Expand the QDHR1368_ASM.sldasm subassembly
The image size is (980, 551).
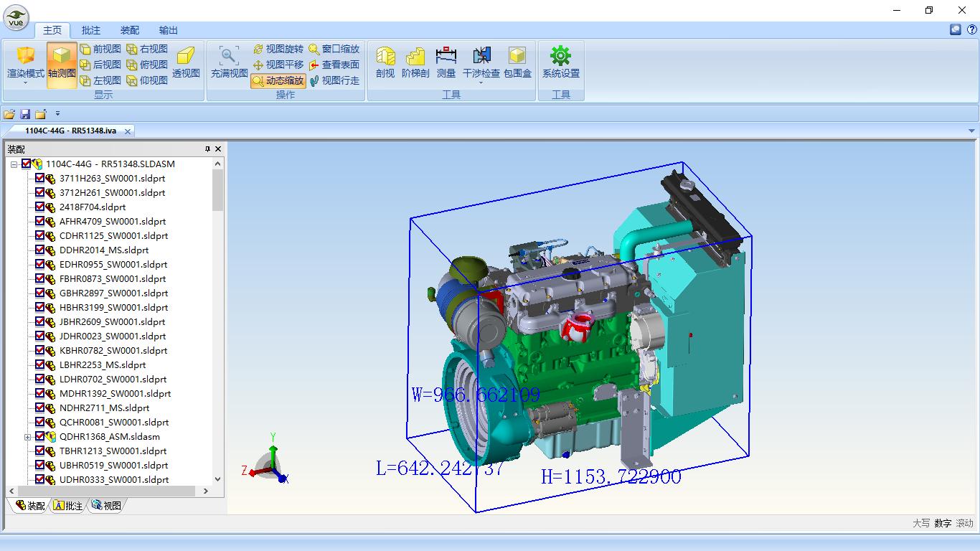[27, 437]
